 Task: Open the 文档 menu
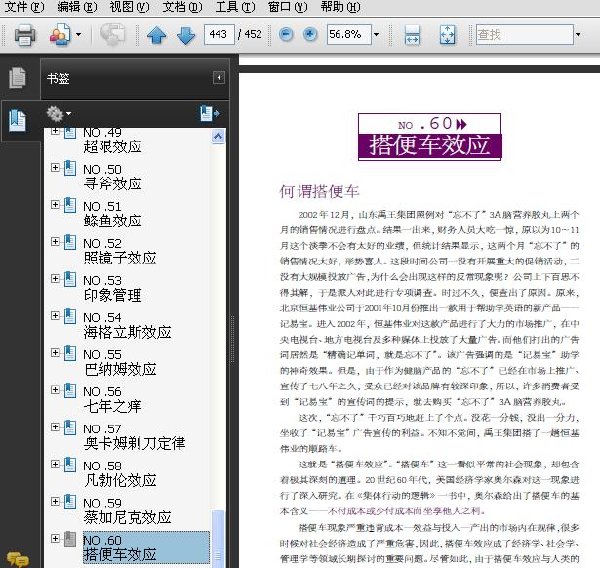tap(182, 7)
